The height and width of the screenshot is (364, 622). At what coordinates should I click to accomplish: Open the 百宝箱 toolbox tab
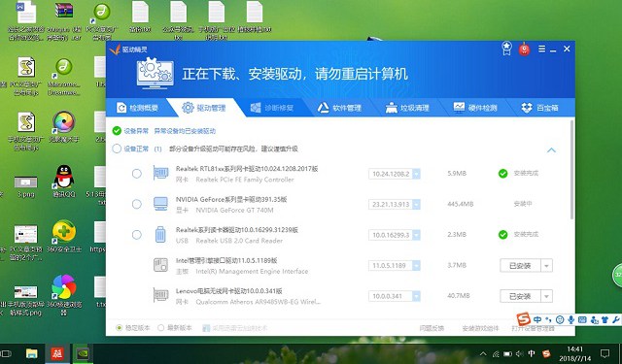(539, 108)
